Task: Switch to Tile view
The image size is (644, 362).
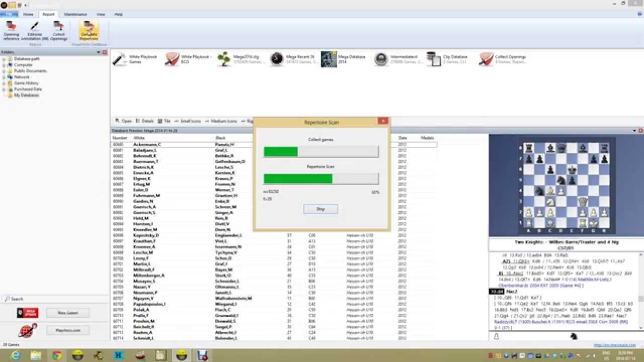Action: (x=165, y=121)
